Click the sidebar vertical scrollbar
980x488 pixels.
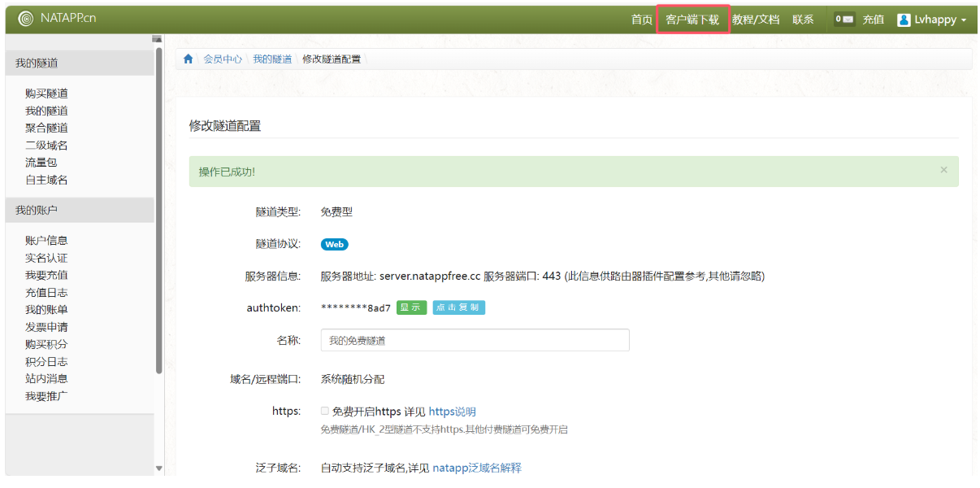click(x=159, y=211)
